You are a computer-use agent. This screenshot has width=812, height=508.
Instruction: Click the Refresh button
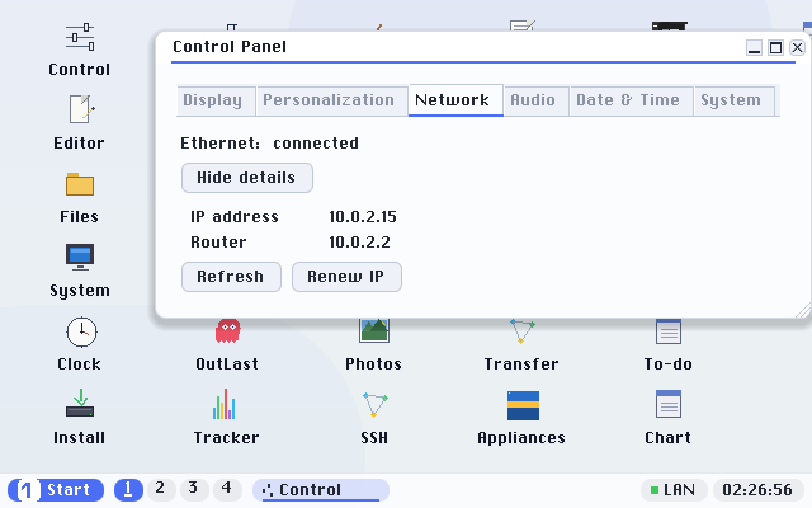click(x=232, y=277)
